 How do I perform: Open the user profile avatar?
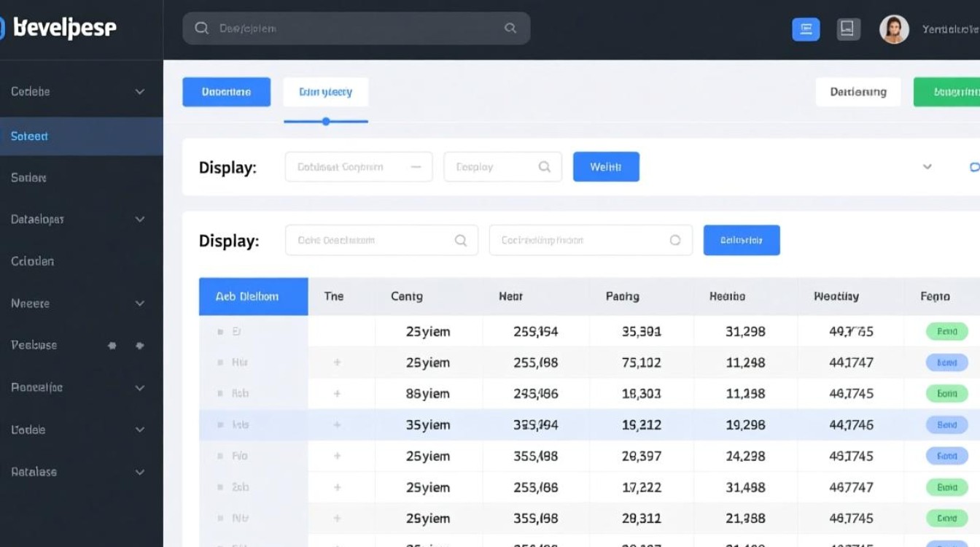click(x=894, y=29)
